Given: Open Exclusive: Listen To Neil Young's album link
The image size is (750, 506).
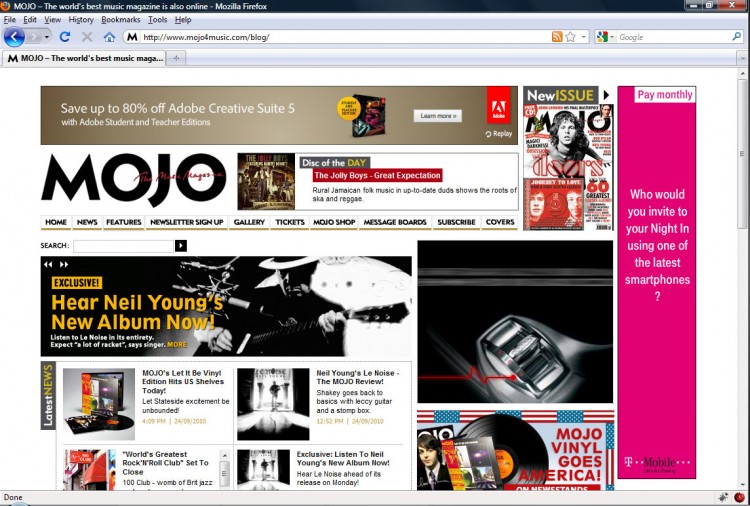Looking at the screenshot, I should [343, 459].
